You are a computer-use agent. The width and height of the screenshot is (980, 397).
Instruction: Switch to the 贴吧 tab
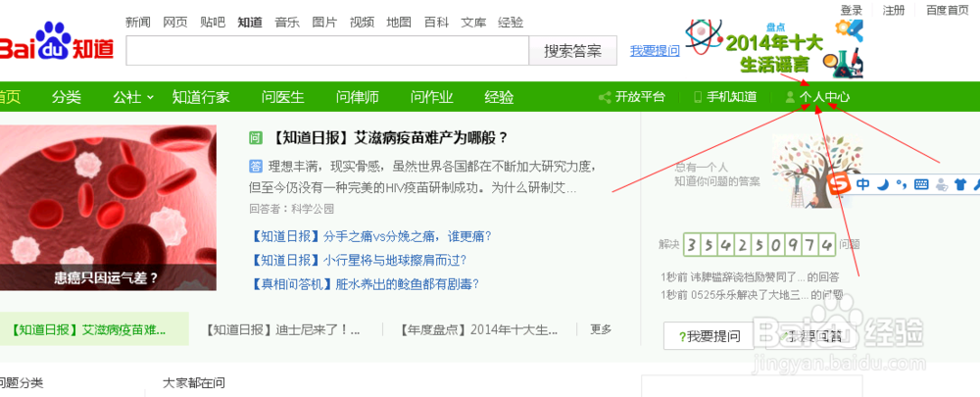[213, 23]
